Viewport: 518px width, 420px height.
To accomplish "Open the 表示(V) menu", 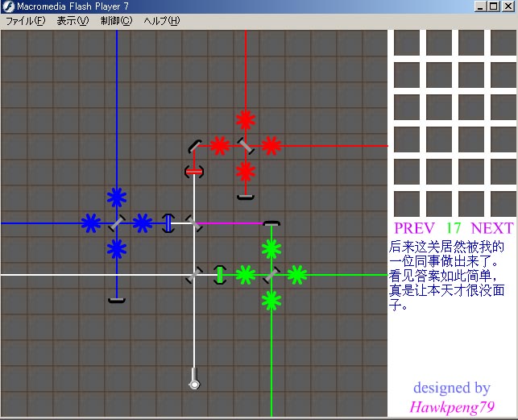I will tap(73, 21).
